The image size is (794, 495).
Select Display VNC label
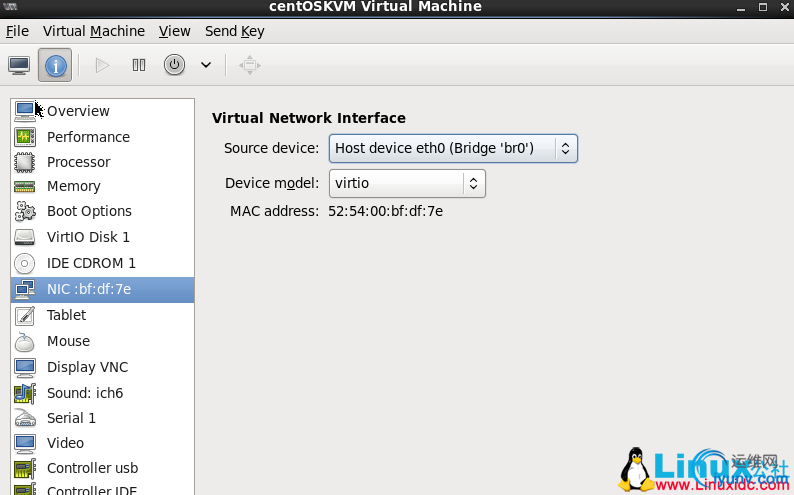pyautogui.click(x=87, y=367)
